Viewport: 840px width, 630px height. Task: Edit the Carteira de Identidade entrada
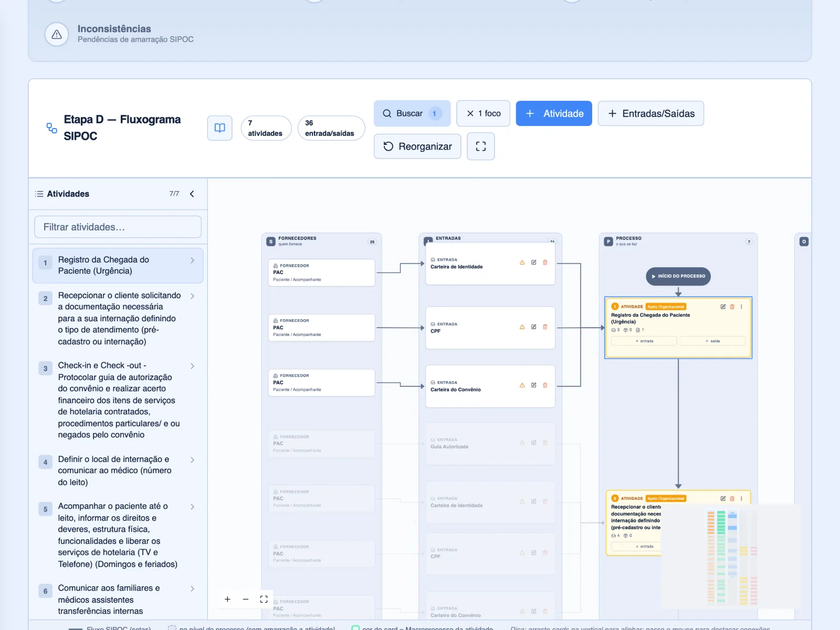[x=533, y=262]
